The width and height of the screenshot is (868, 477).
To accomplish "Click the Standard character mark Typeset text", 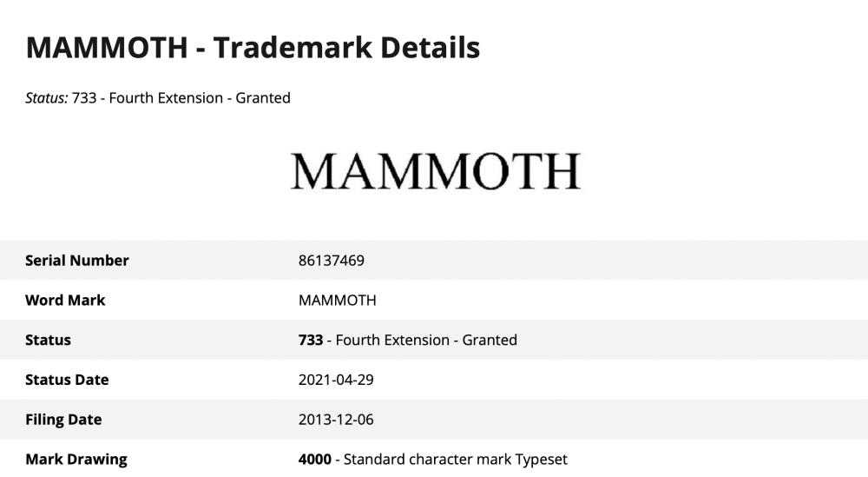I will [x=455, y=459].
